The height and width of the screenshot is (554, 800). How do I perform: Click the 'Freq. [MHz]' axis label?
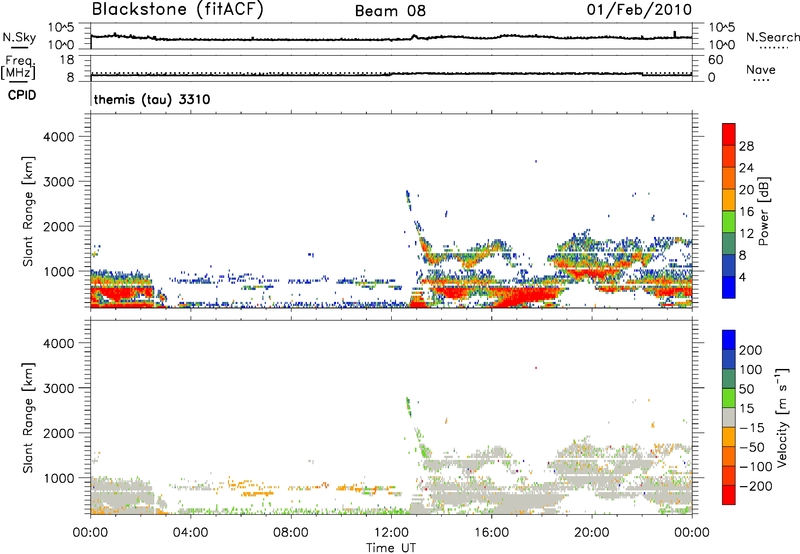coord(19,67)
